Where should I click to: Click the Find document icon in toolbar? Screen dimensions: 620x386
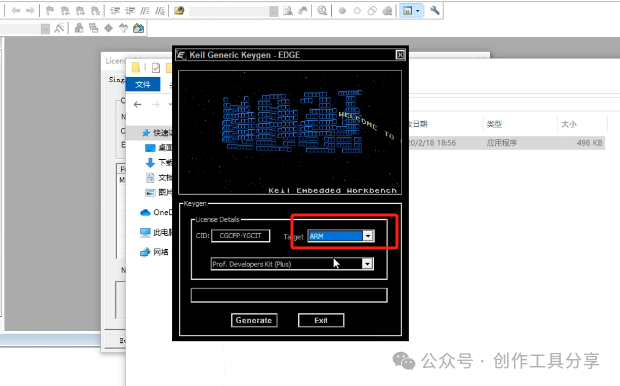click(x=288, y=11)
